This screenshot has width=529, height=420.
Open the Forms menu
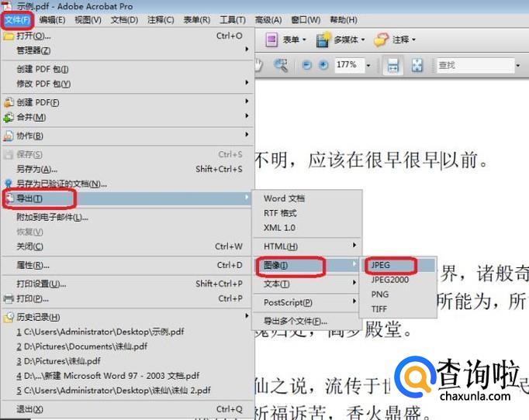(197, 20)
